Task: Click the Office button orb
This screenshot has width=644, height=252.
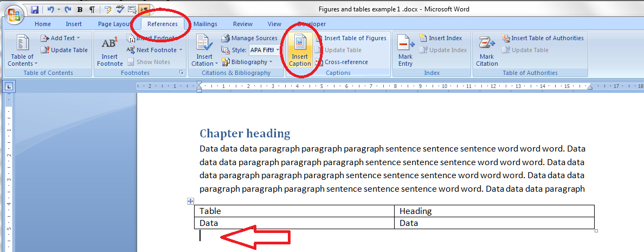Action: coord(14,13)
